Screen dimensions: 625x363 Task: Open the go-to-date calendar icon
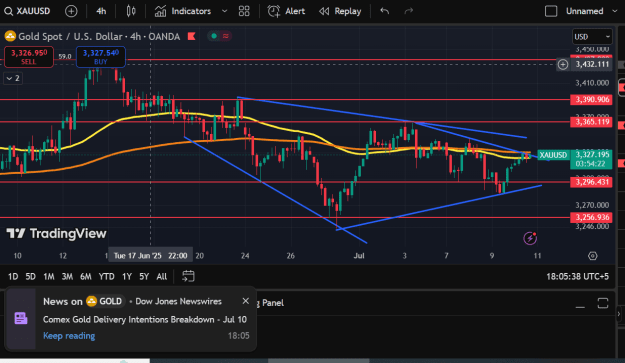[188, 276]
